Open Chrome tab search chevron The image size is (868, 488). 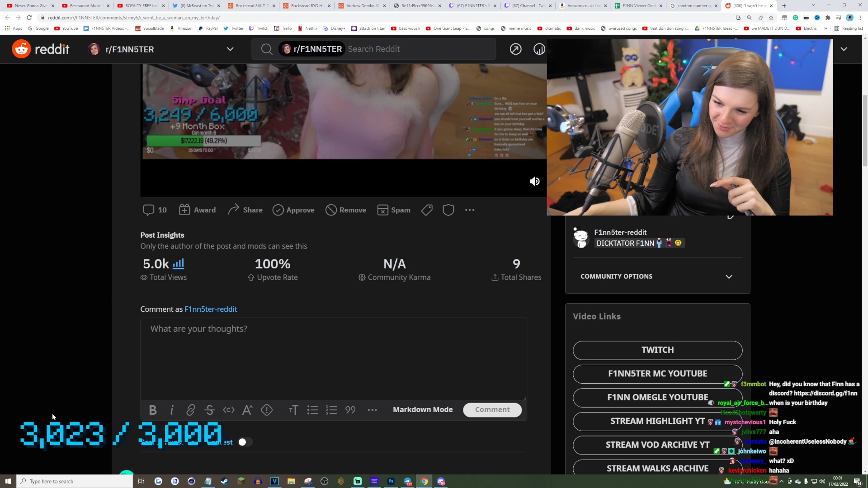coord(813,5)
